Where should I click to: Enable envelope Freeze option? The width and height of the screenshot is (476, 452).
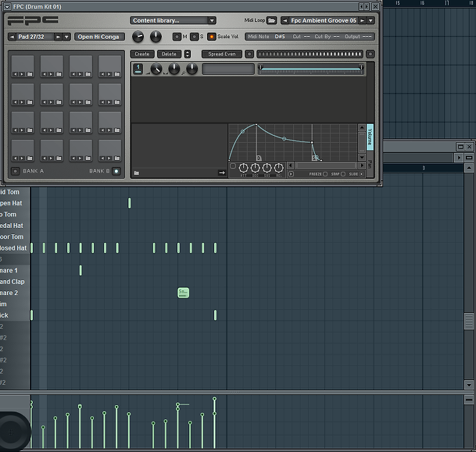tap(325, 174)
